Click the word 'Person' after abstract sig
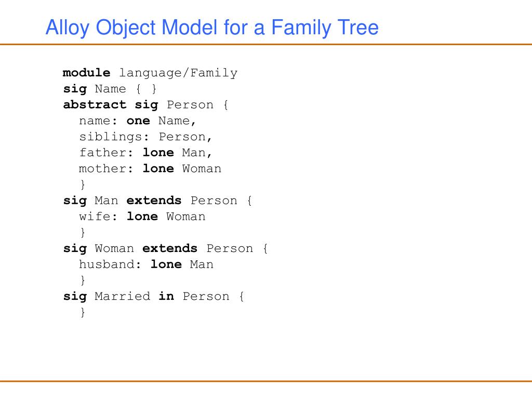This screenshot has height=399, width=532. (x=190, y=105)
